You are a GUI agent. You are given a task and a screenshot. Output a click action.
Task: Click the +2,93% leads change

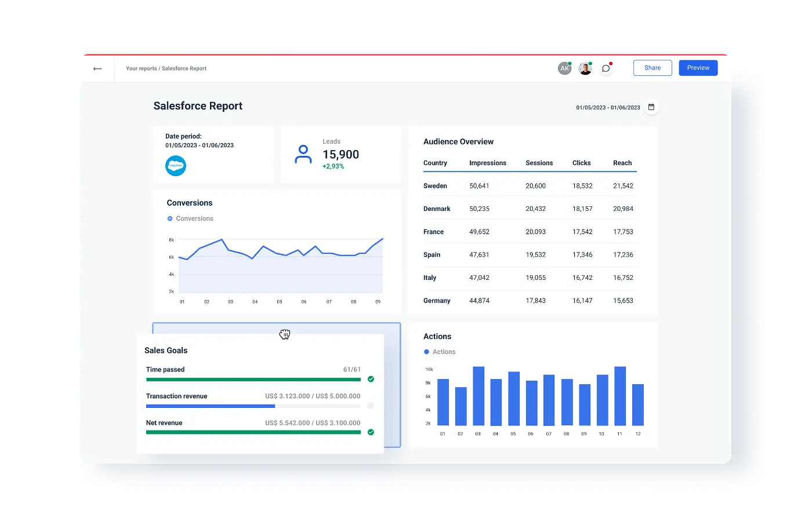(x=333, y=166)
